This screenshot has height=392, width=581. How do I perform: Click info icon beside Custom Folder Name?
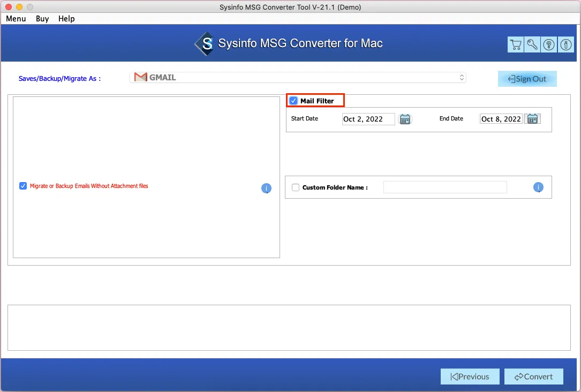tap(538, 187)
